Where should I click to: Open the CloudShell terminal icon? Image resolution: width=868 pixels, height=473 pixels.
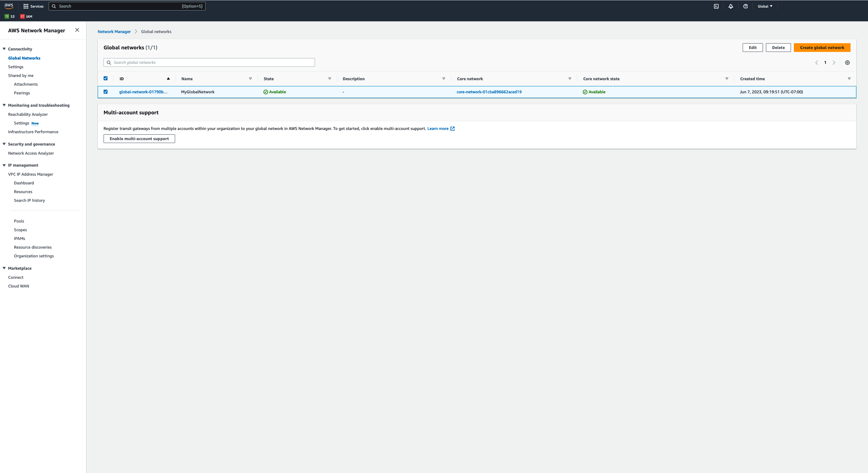(716, 6)
